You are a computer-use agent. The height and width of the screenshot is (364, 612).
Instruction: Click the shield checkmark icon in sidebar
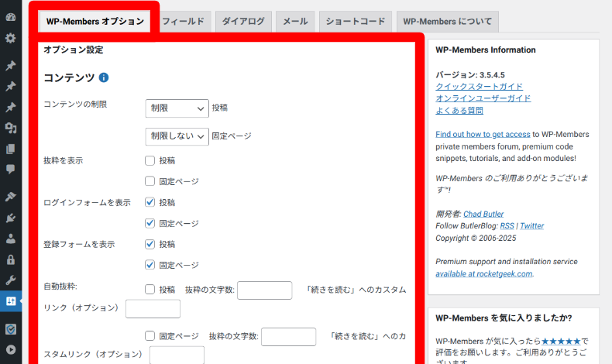point(11,329)
